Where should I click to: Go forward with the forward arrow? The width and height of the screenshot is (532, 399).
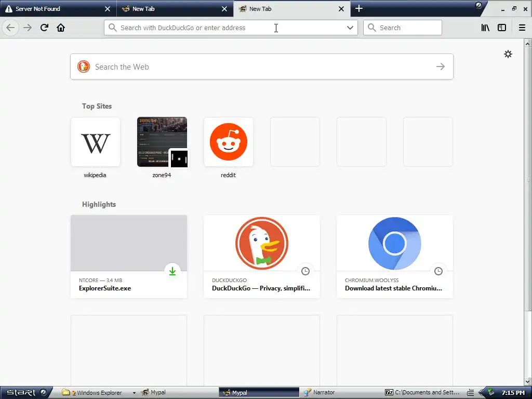(x=28, y=28)
